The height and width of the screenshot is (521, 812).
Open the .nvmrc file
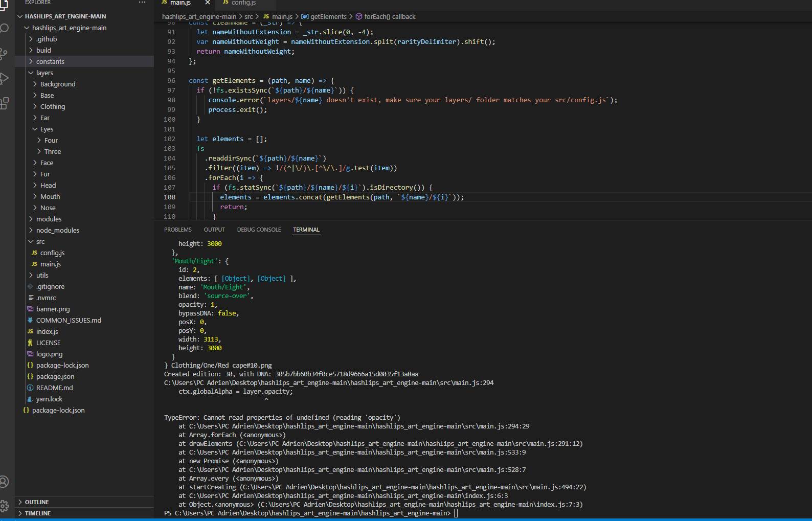pyautogui.click(x=46, y=298)
